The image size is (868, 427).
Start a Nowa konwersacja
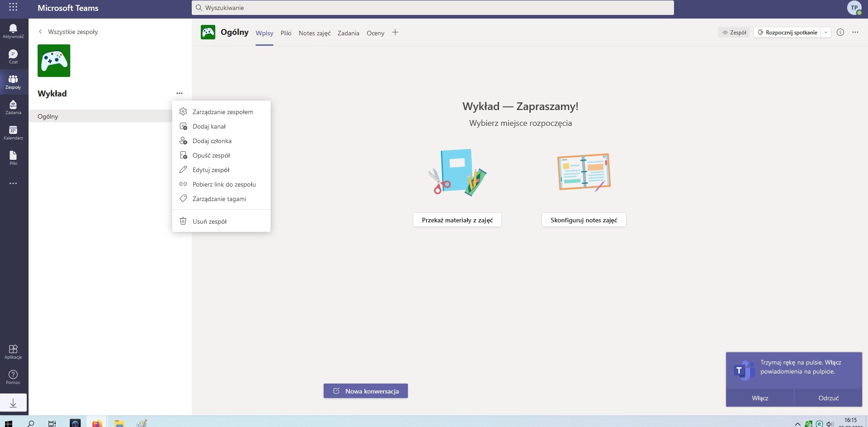coord(366,391)
